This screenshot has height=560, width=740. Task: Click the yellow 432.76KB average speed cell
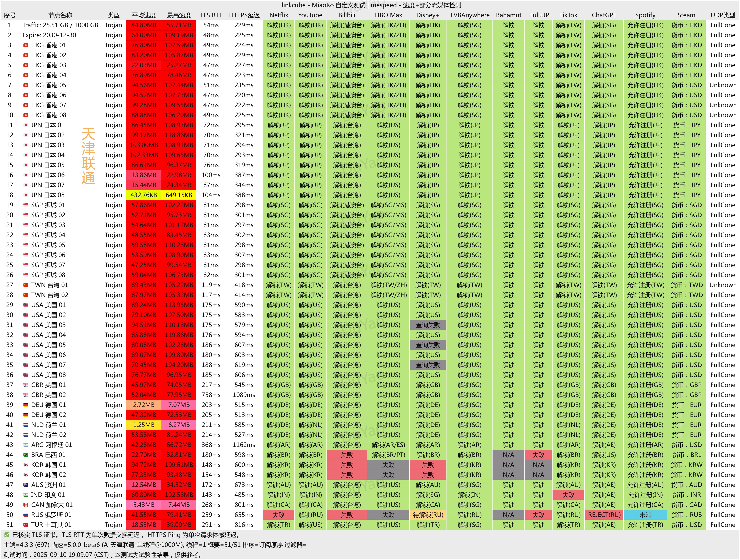(x=144, y=195)
